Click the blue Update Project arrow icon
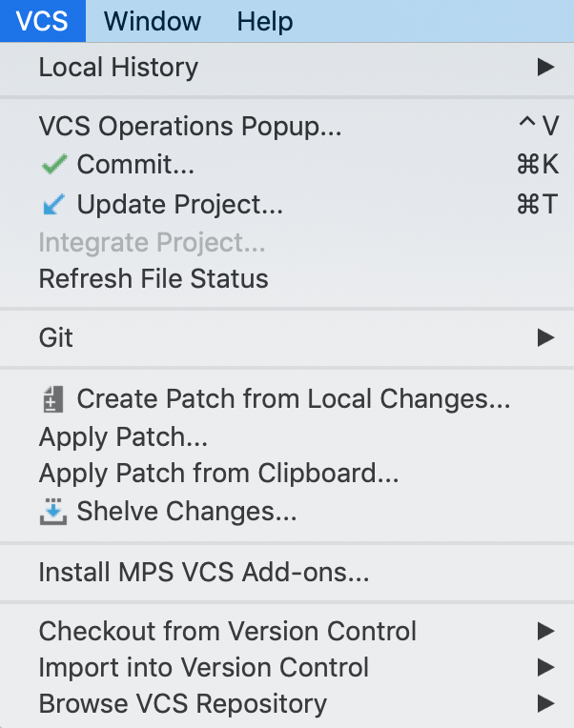 point(53,204)
